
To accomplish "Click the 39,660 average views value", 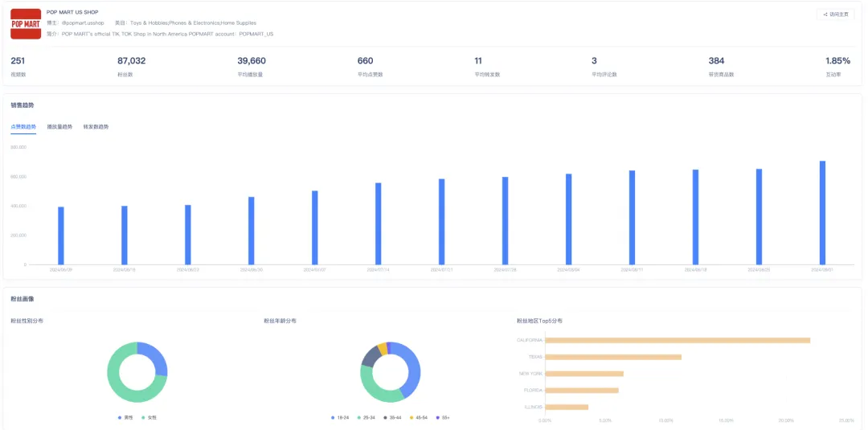I will click(x=252, y=61).
